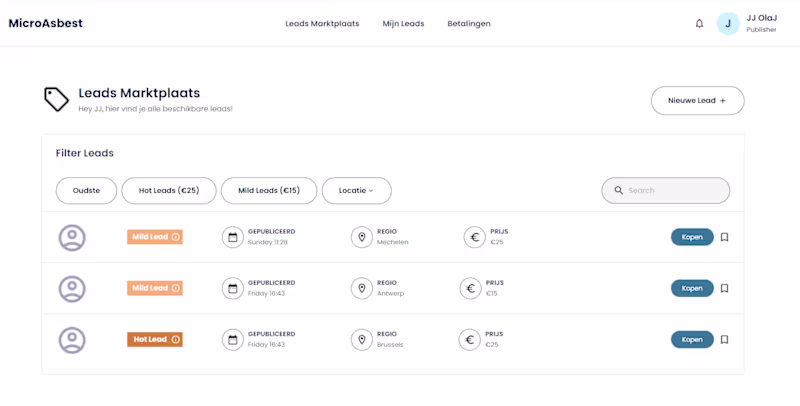Screen dimensions: 800x406
Task: Click the info icon on Hot Lead badge
Action: pos(176,340)
